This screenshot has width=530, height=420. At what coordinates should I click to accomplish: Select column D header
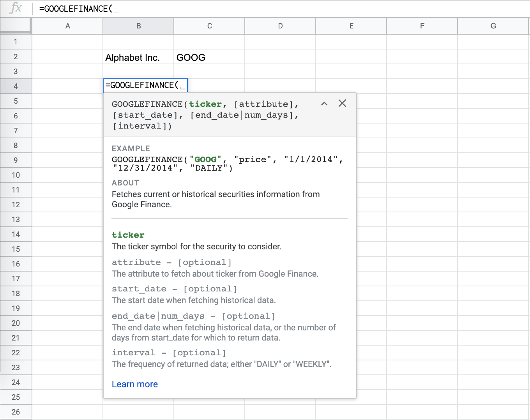280,26
